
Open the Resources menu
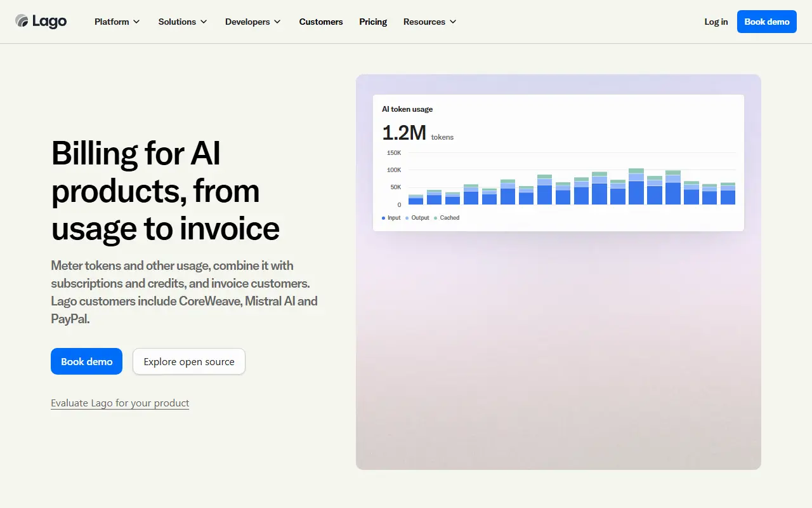pyautogui.click(x=430, y=22)
